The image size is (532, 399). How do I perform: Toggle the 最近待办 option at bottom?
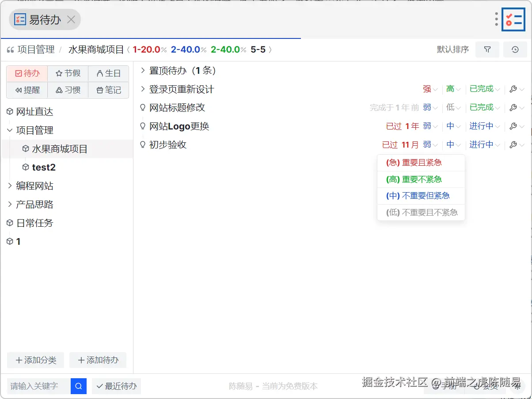coord(116,386)
